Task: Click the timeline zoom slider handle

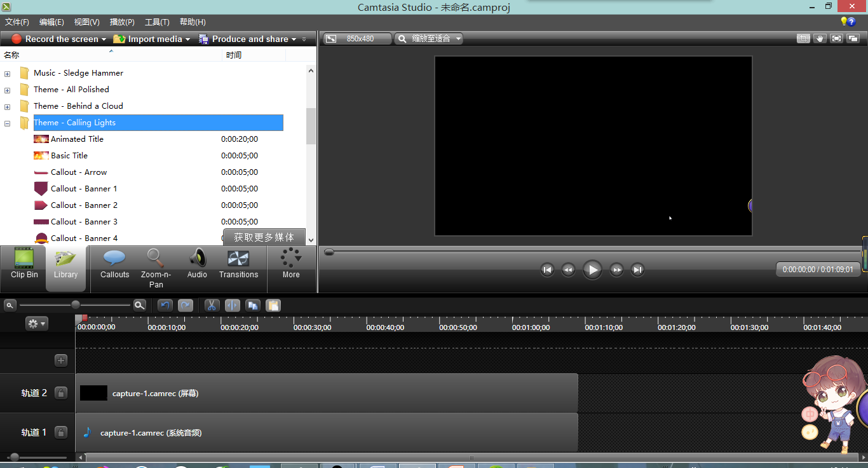Action: 76,305
